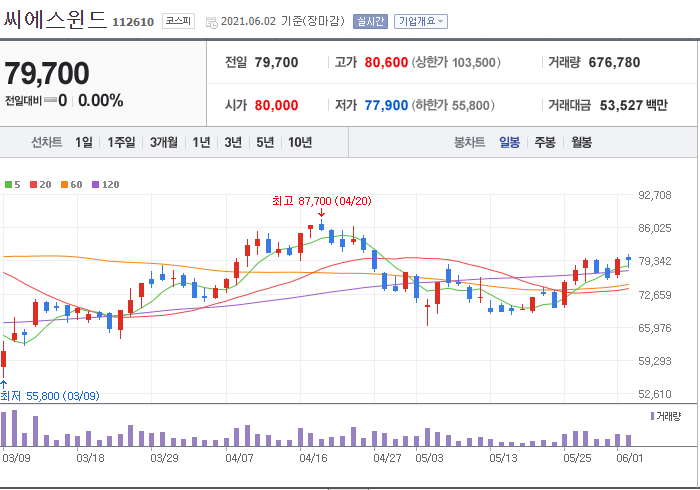
Task: Click the 전일 value 79,700
Action: click(x=276, y=62)
